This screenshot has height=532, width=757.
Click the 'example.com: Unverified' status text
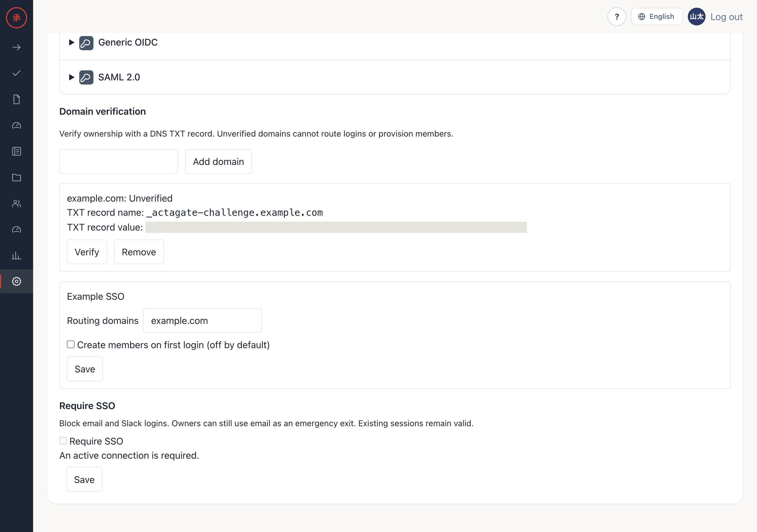120,198
